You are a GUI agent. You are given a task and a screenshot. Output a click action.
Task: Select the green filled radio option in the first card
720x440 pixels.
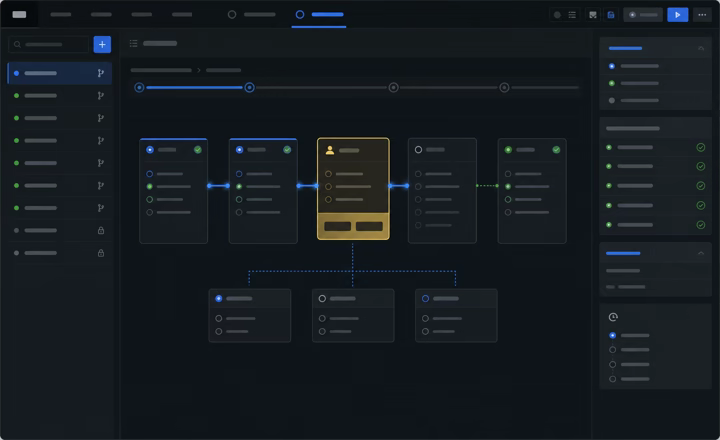150,186
